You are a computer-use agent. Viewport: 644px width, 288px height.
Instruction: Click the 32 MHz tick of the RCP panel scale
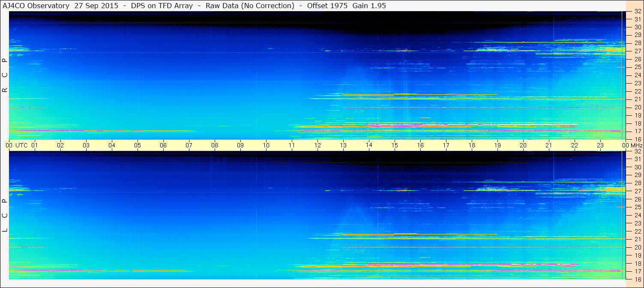(638, 12)
